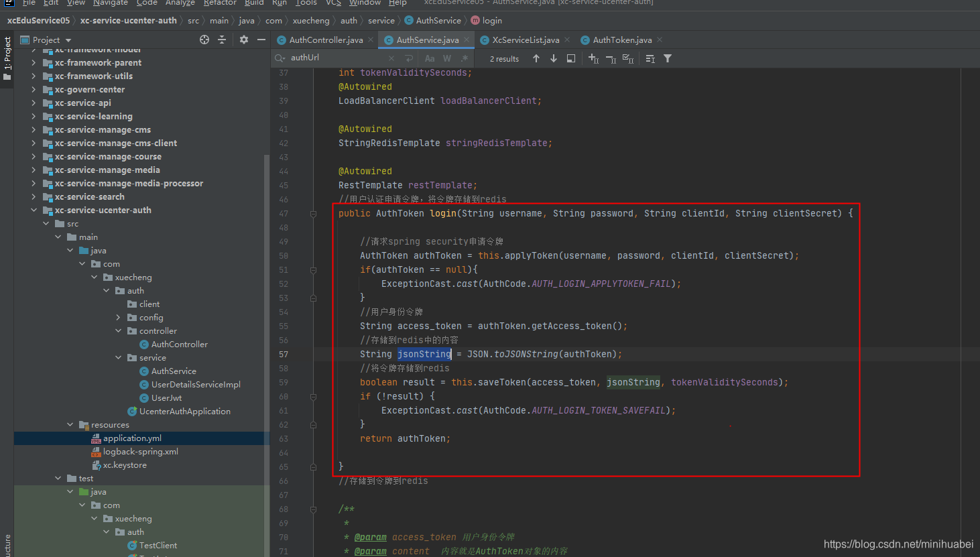This screenshot has width=980, height=557.
Task: Expand xc-govern-center module
Action: tap(34, 90)
